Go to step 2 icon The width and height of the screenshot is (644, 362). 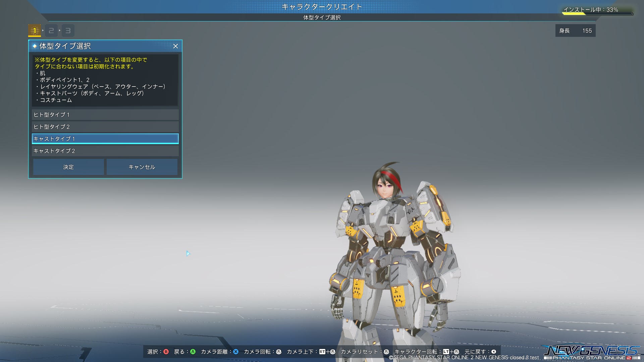51,31
